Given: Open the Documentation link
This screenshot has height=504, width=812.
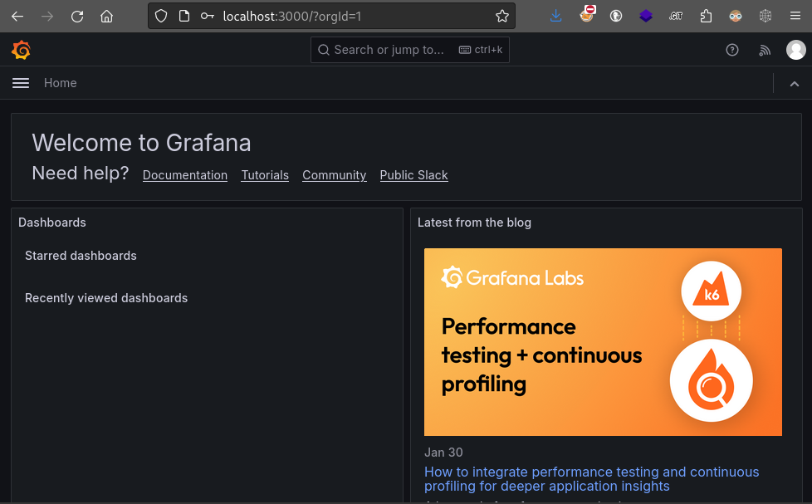Looking at the screenshot, I should 185,175.
